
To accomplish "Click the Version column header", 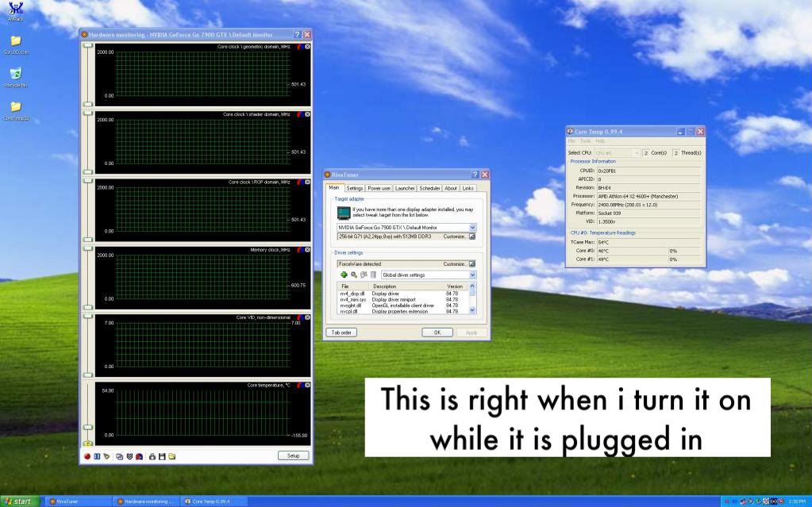I will coord(455,286).
